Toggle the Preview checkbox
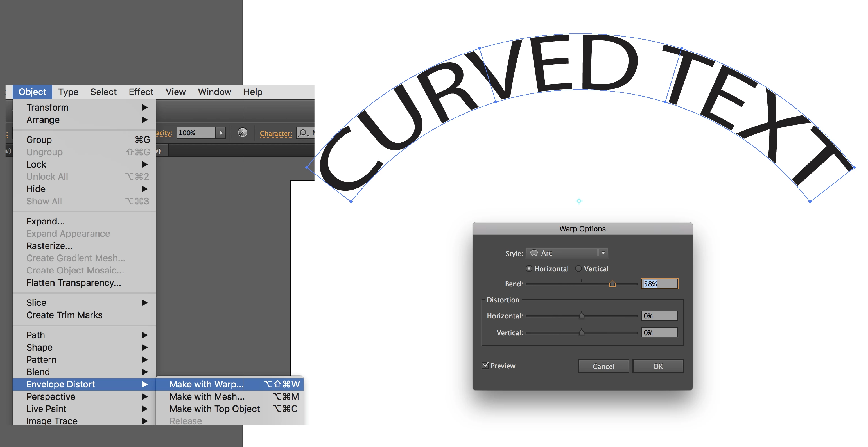Image resolution: width=868 pixels, height=447 pixels. pos(485,366)
